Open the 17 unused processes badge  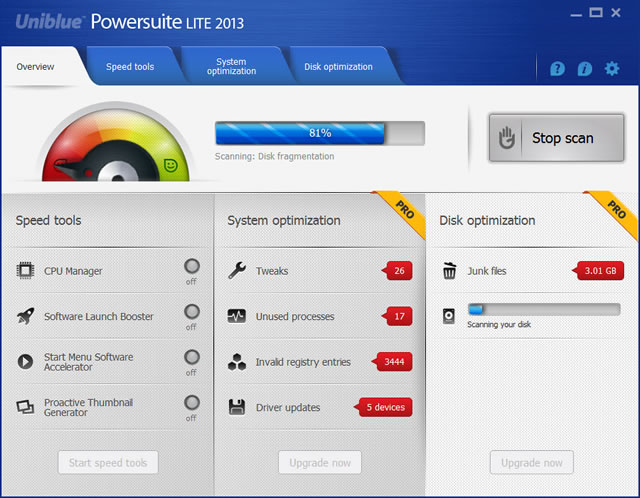pos(397,316)
